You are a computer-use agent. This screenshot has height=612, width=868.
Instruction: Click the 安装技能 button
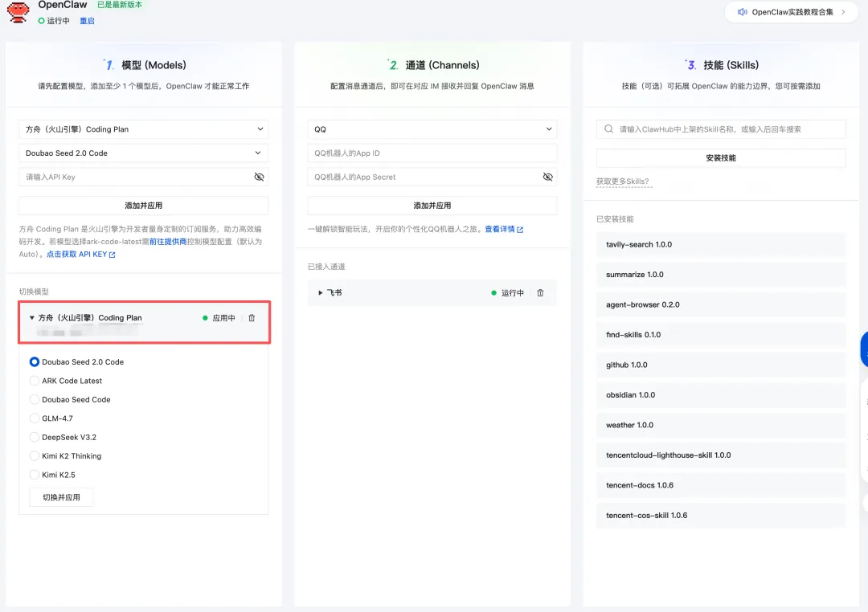pos(721,157)
